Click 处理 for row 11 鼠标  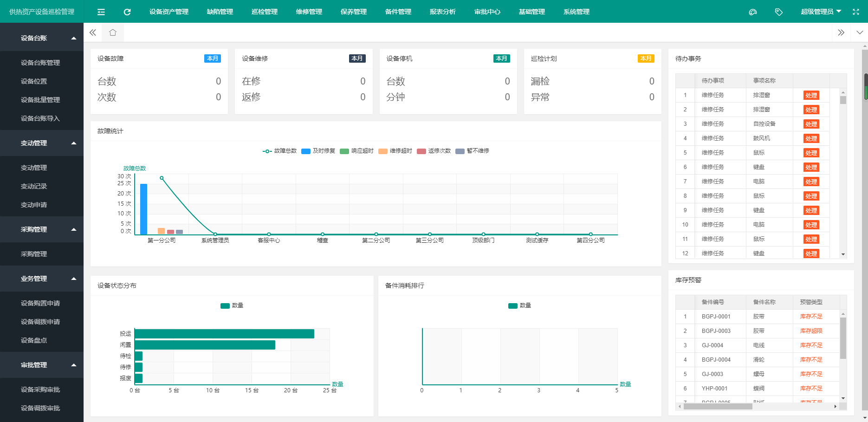[811, 239]
